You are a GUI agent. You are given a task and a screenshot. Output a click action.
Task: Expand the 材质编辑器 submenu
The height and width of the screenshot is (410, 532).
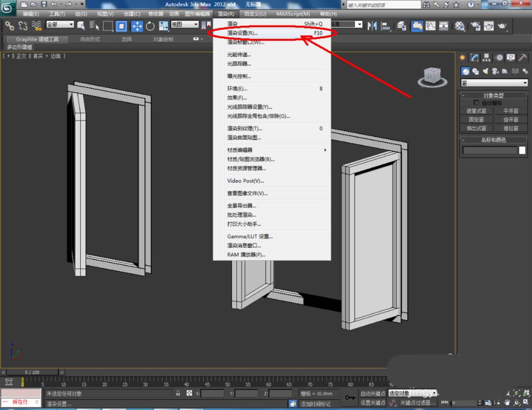pyautogui.click(x=272, y=150)
